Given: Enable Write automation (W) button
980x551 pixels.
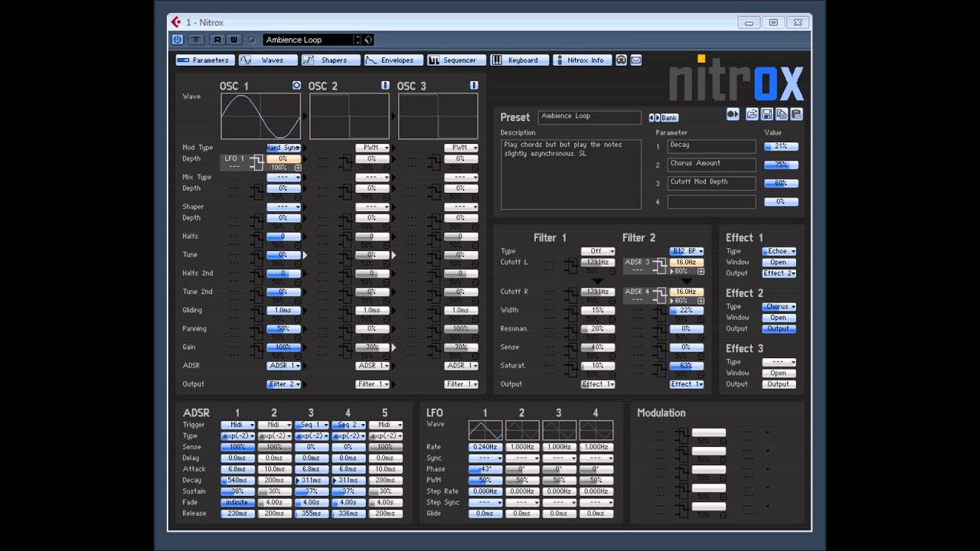Looking at the screenshot, I should (x=234, y=40).
